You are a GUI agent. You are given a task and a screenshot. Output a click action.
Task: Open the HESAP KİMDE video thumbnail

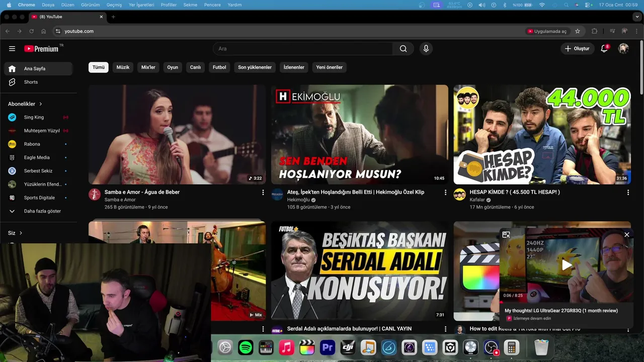(x=542, y=134)
